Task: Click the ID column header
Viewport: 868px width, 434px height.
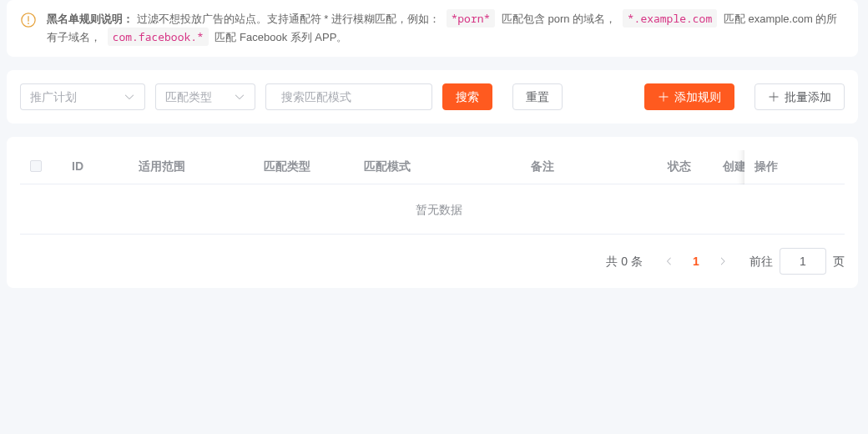Action: click(78, 167)
